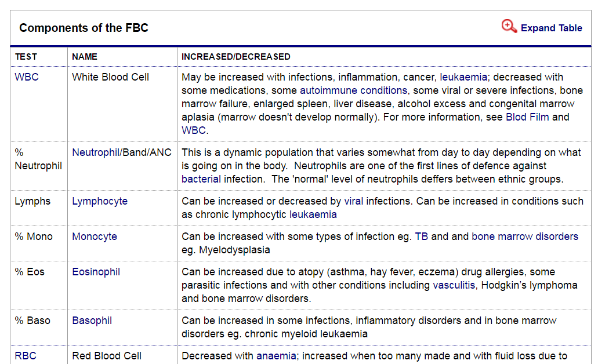Open the Lymphocyte name link
The height and width of the screenshot is (364, 598).
coord(100,201)
